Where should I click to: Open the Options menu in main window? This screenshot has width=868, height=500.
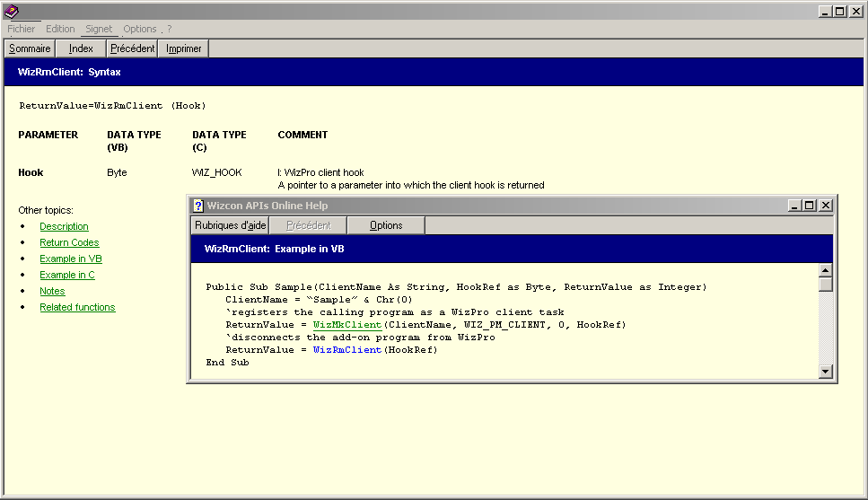click(x=139, y=29)
